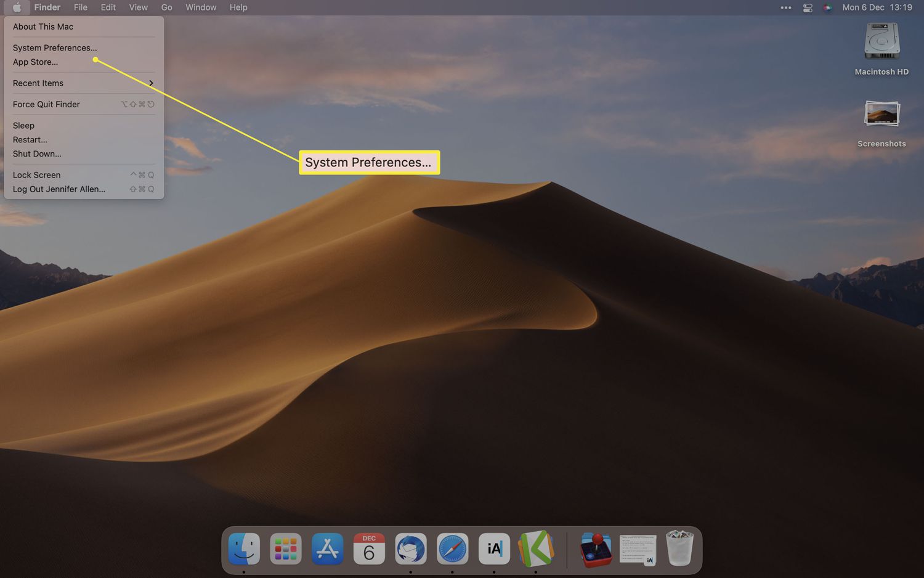The image size is (924, 578).
Task: Open Calendar showing Dec 6
Action: point(369,548)
